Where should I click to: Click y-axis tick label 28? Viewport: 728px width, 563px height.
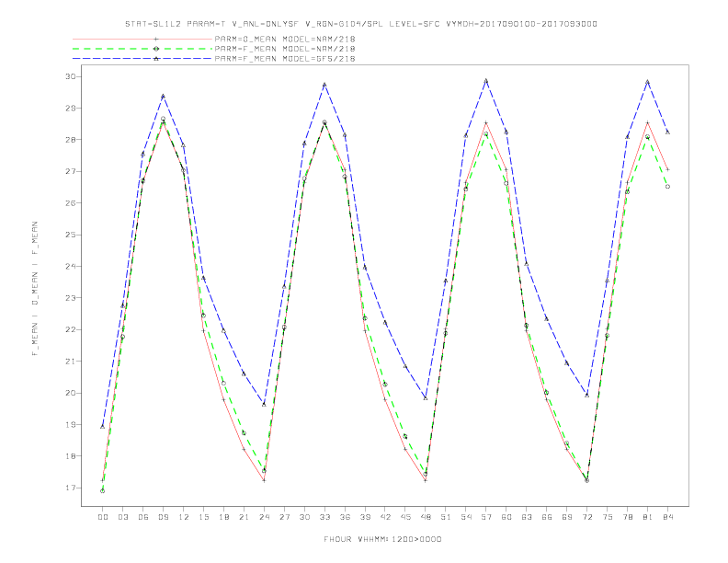click(71, 139)
